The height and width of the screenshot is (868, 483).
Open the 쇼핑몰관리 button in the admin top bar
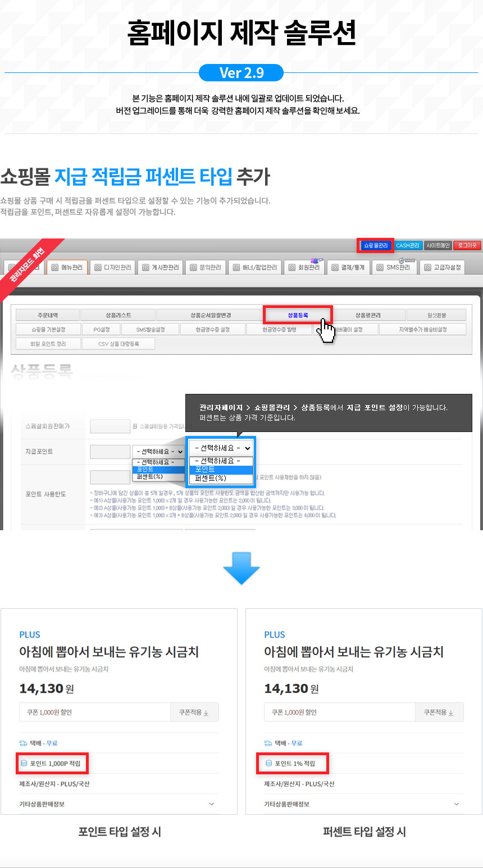(x=376, y=245)
